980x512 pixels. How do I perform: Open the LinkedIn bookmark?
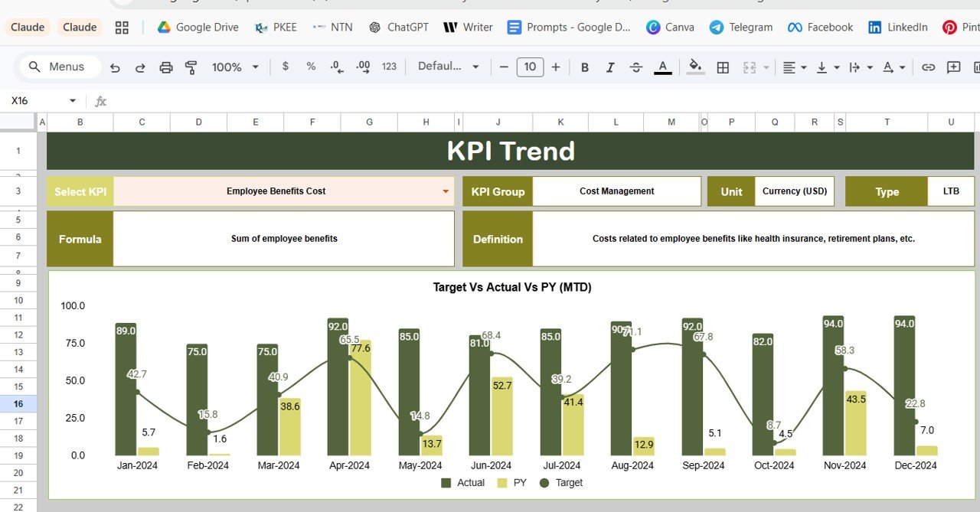coord(897,28)
